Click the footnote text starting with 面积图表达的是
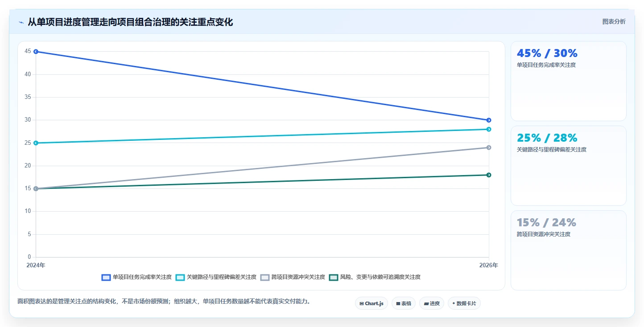Viewport: 644px width, 327px height. [164, 302]
